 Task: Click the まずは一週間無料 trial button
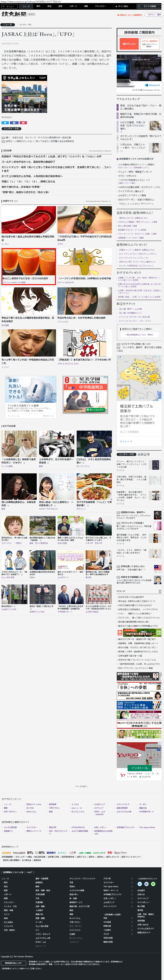coord(149,44)
